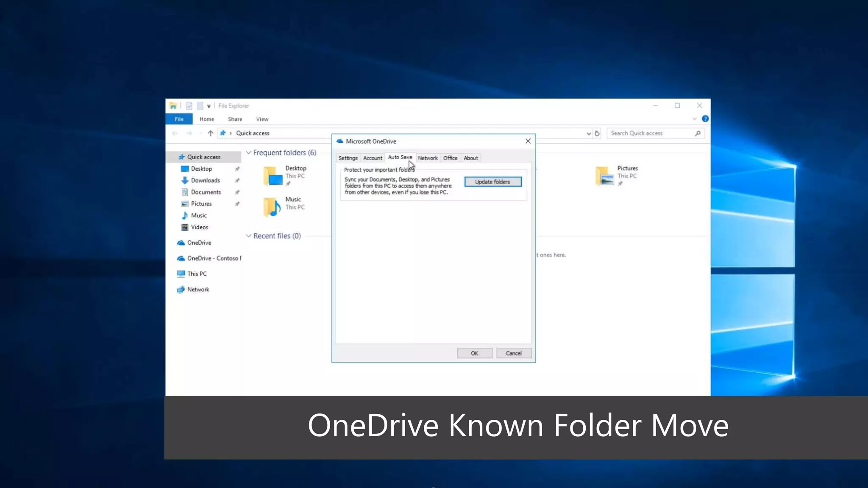Collapse the Recent files section

point(249,236)
